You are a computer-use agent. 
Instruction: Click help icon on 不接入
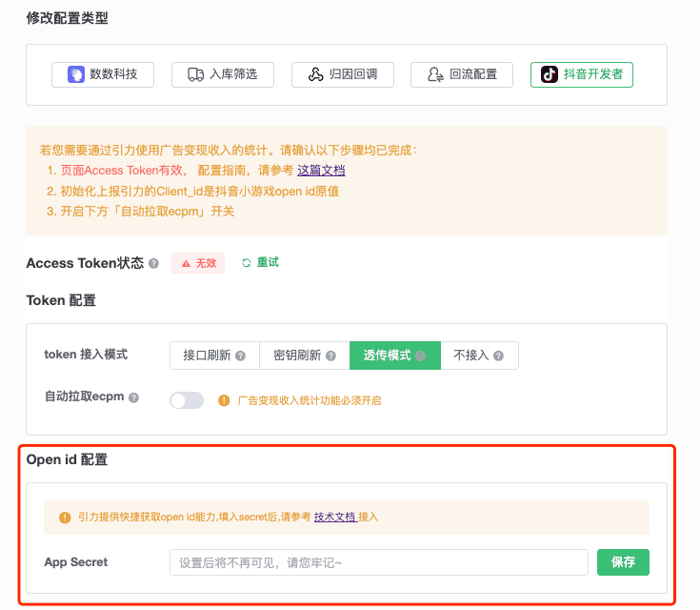point(498,356)
